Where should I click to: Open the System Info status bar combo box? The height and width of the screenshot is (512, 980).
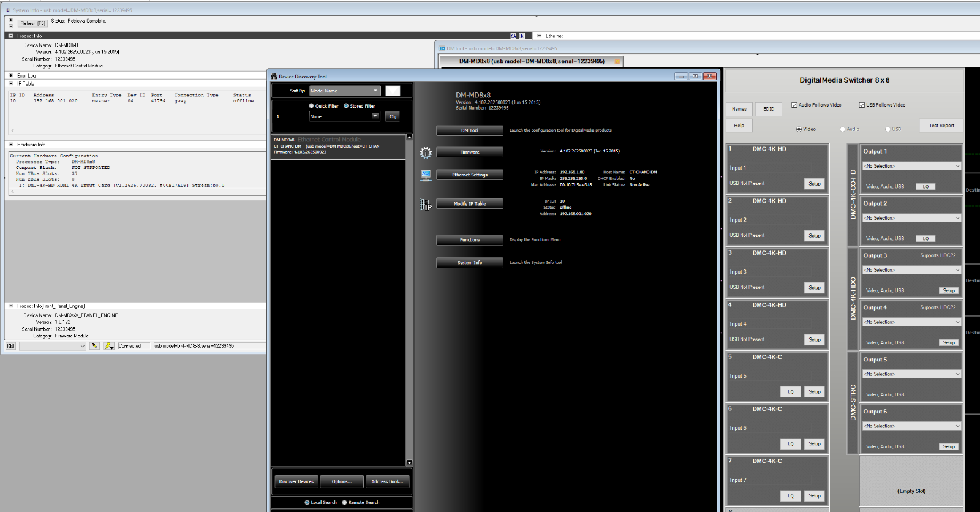point(53,346)
